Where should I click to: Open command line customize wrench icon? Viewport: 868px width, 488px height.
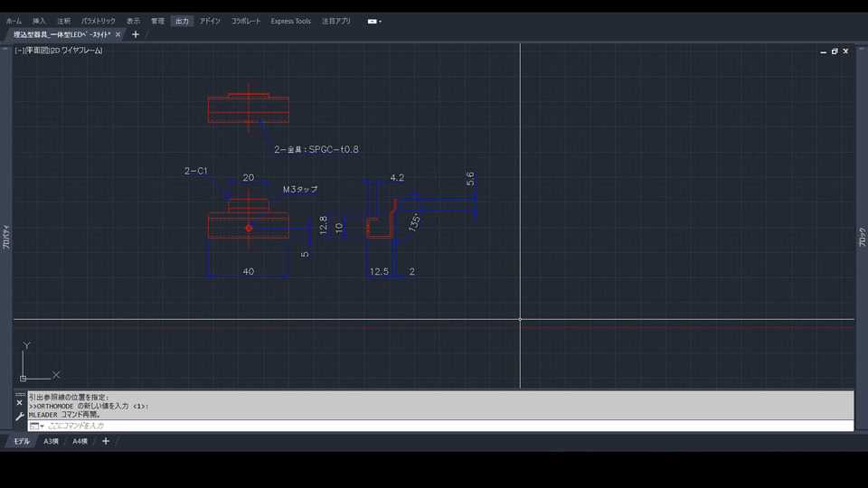(x=20, y=417)
